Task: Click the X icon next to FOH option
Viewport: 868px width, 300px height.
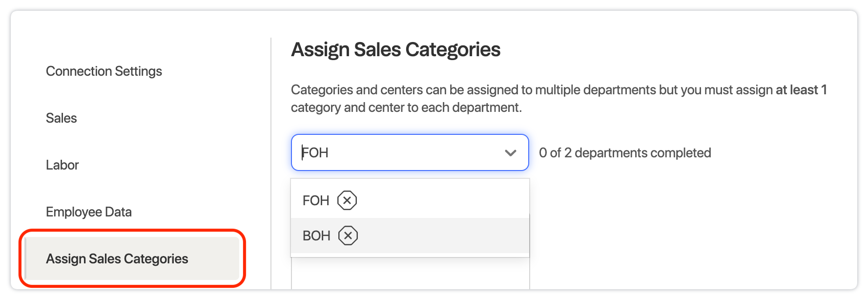Action: (x=347, y=200)
